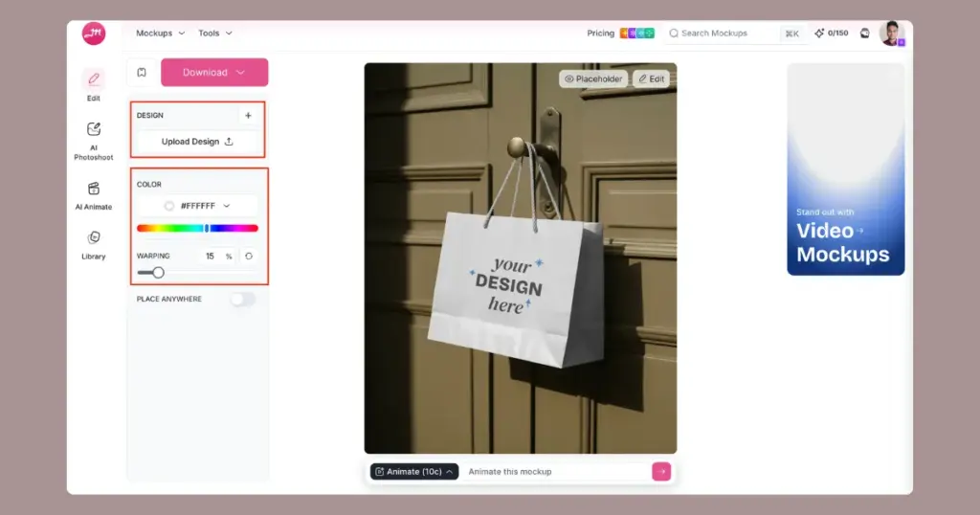Viewport: 980px width, 515px height.
Task: Reset warping with the refresh icon
Action: [249, 257]
